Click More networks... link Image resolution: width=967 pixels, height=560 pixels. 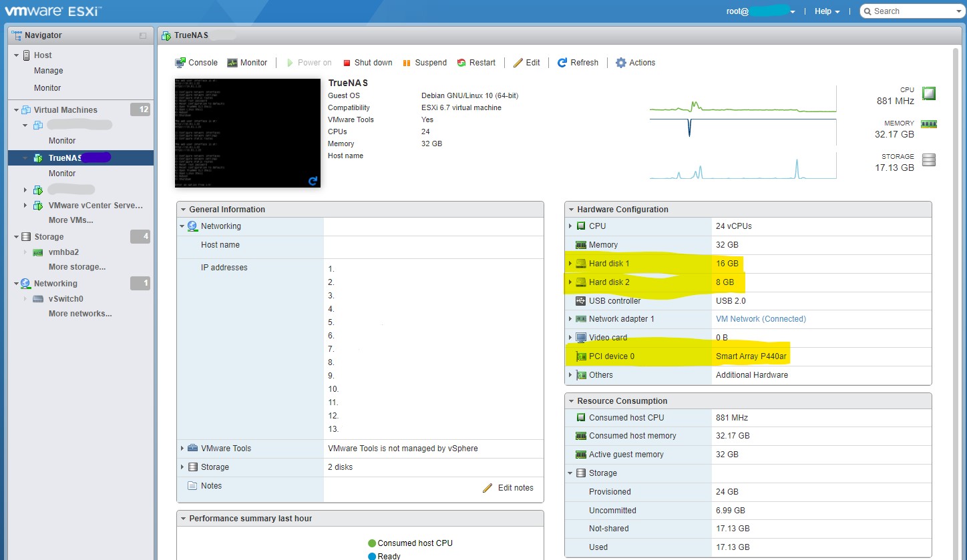click(80, 314)
